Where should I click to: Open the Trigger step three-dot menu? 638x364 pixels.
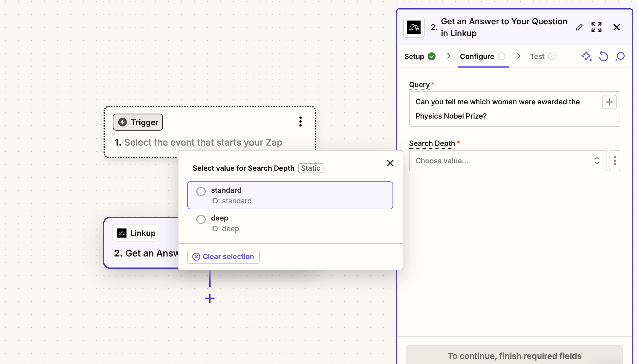pos(300,122)
